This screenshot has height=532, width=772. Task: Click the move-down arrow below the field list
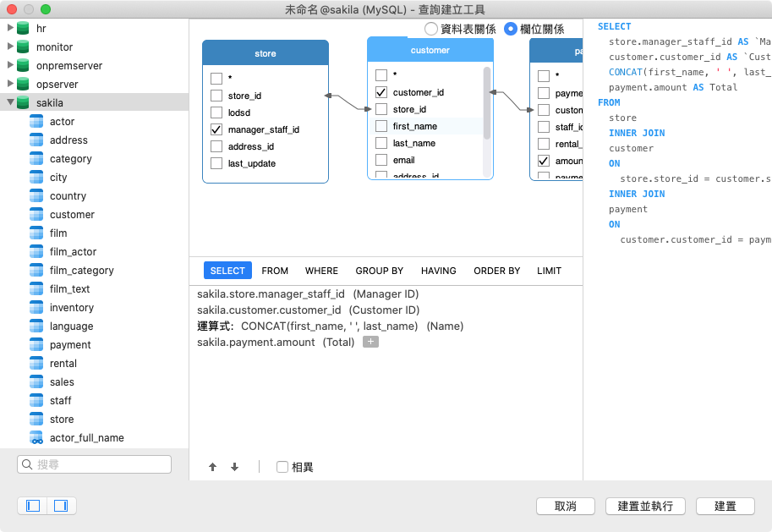click(235, 466)
